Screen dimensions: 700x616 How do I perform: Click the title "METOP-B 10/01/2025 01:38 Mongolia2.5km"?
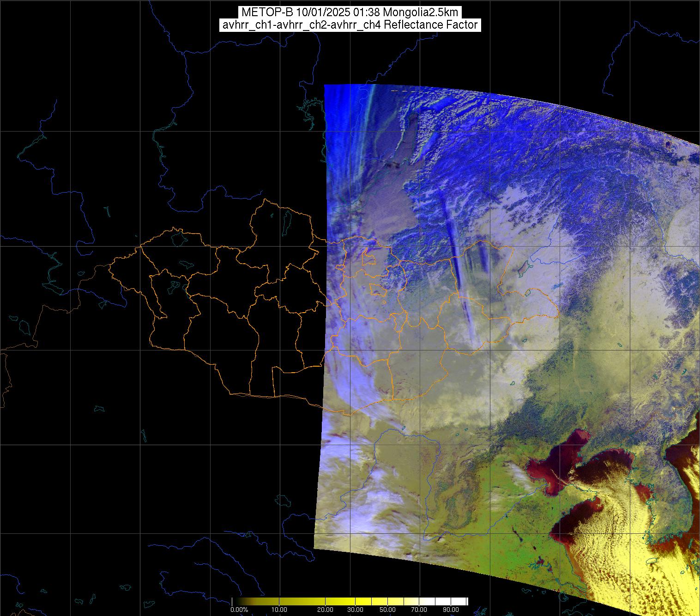pos(350,12)
